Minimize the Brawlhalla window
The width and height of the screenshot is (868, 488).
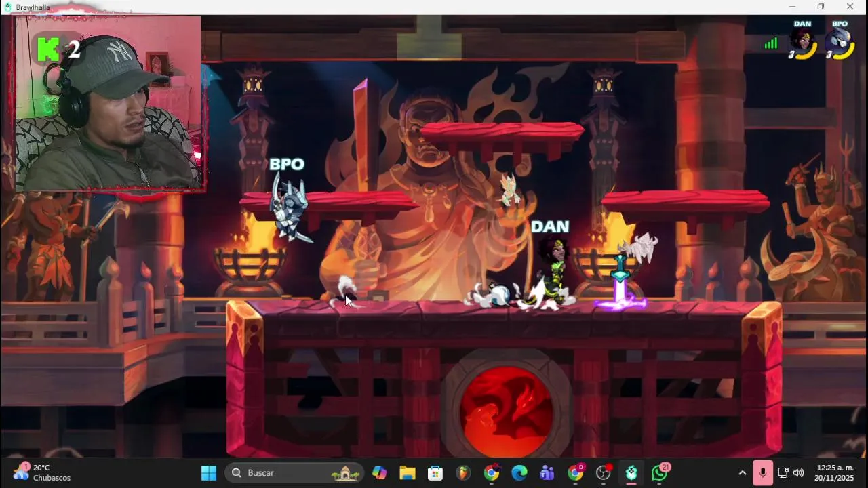point(791,7)
